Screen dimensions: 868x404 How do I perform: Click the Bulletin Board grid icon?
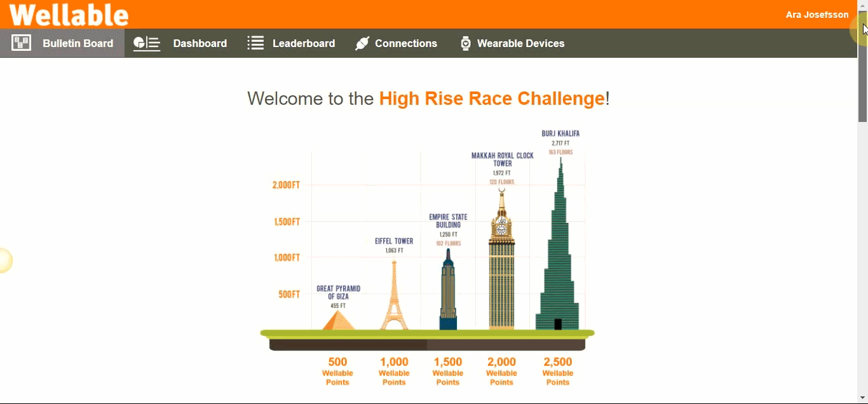21,43
